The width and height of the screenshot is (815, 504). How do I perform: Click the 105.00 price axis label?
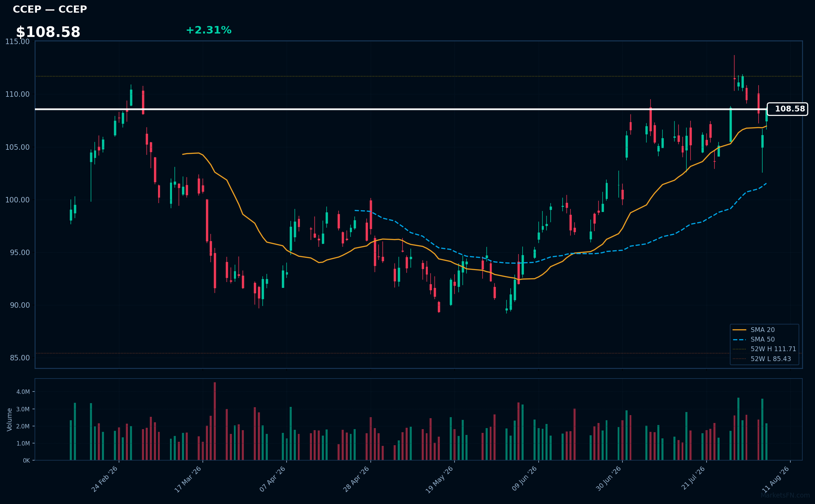[x=17, y=147]
